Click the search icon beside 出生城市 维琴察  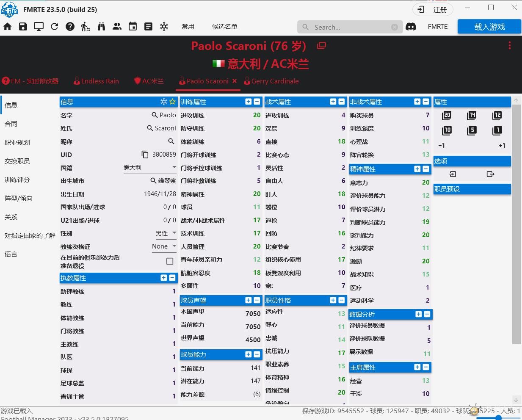click(154, 181)
